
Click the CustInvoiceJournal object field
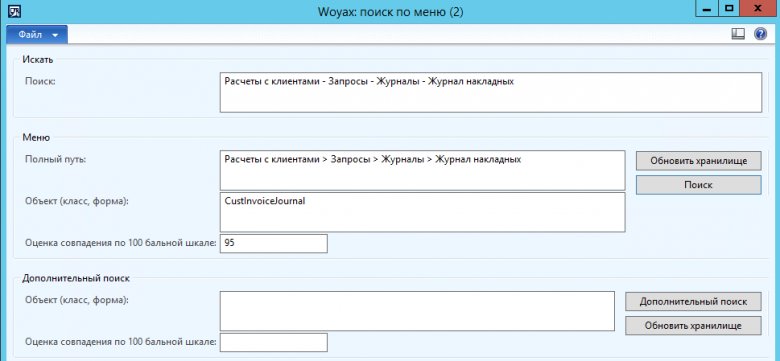click(422, 212)
